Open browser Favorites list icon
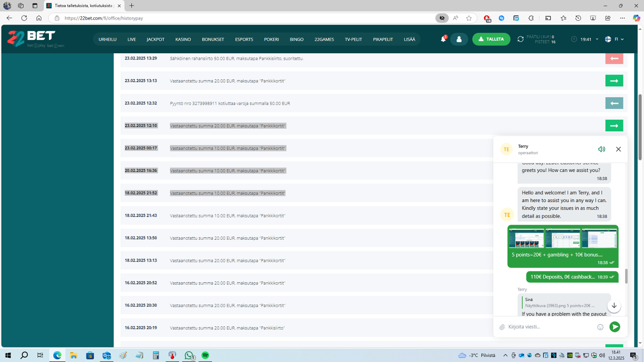The height and width of the screenshot is (362, 644). pos(563,18)
